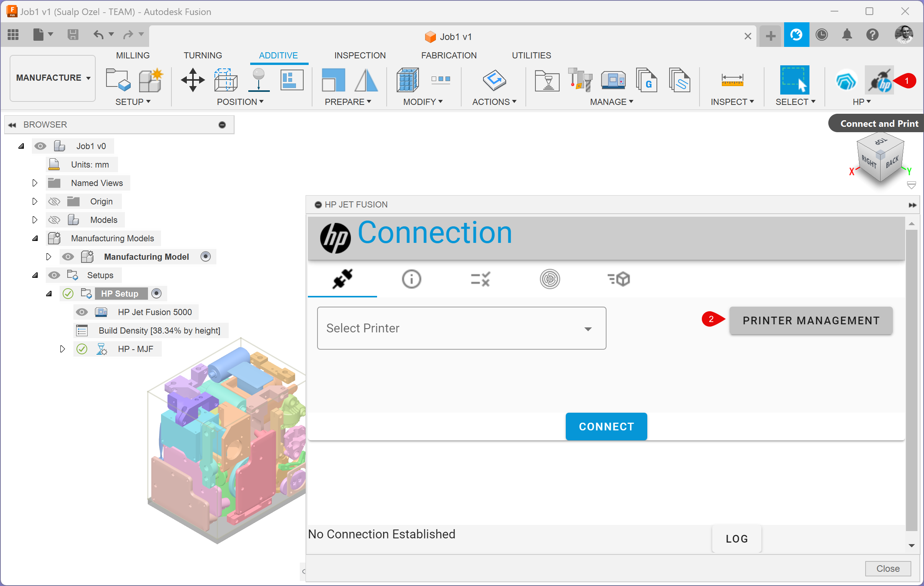Hide the Manufacturing Model with eye icon
This screenshot has height=586, width=924.
pos(68,257)
